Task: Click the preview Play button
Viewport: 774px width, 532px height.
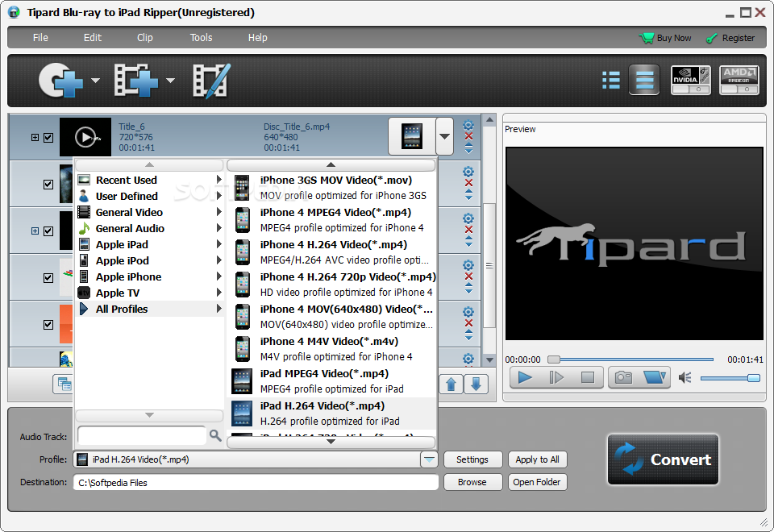Action: point(525,377)
